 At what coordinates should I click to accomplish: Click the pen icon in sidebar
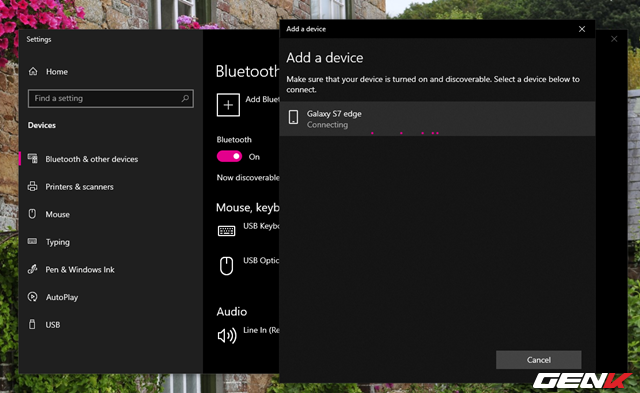[x=33, y=269]
